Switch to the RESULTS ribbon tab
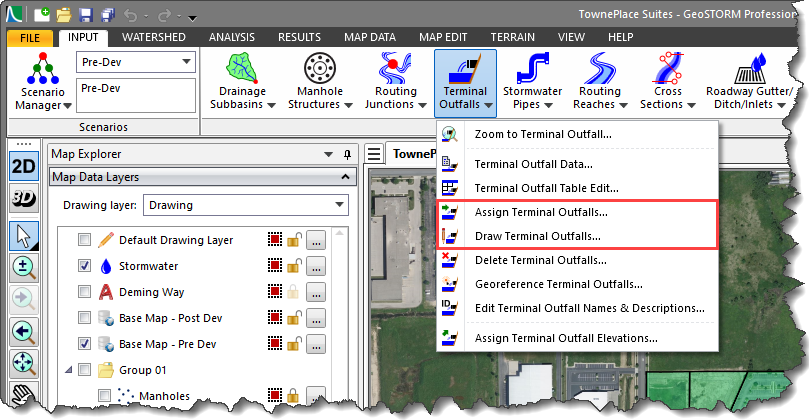This screenshot has width=809, height=420. coord(299,37)
